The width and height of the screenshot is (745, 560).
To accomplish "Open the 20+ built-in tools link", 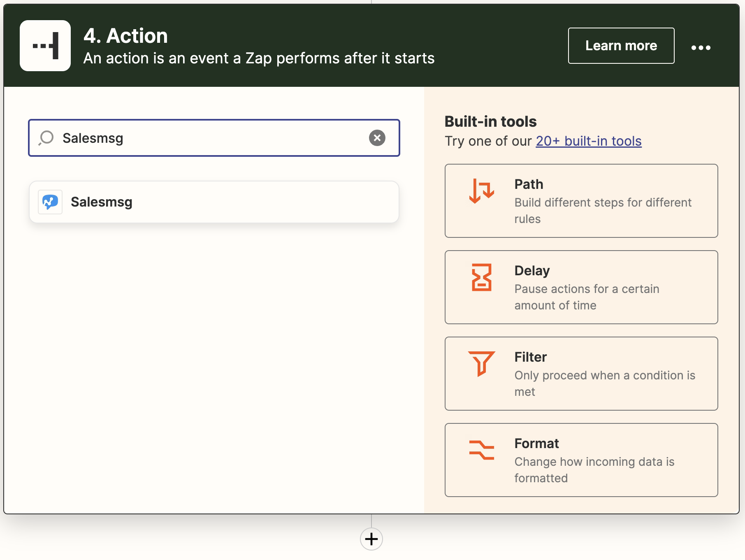I will (588, 141).
